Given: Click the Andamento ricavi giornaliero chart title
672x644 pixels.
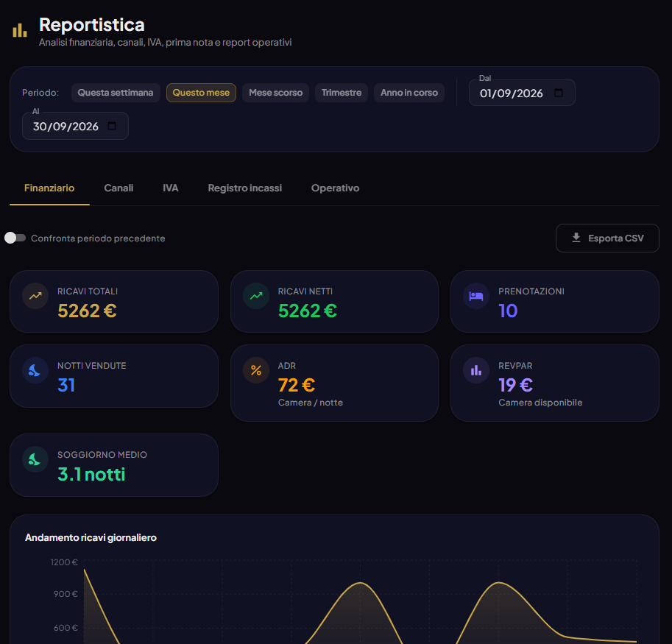Looking at the screenshot, I should click(x=91, y=537).
